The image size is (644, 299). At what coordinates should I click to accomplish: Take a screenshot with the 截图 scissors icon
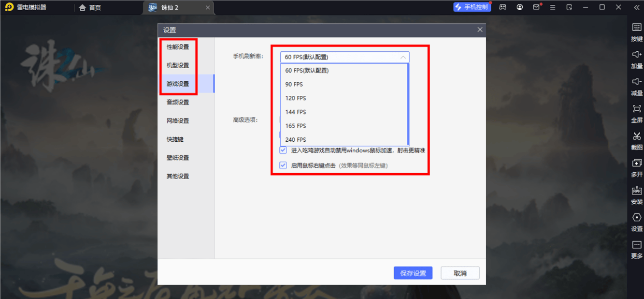coord(636,136)
